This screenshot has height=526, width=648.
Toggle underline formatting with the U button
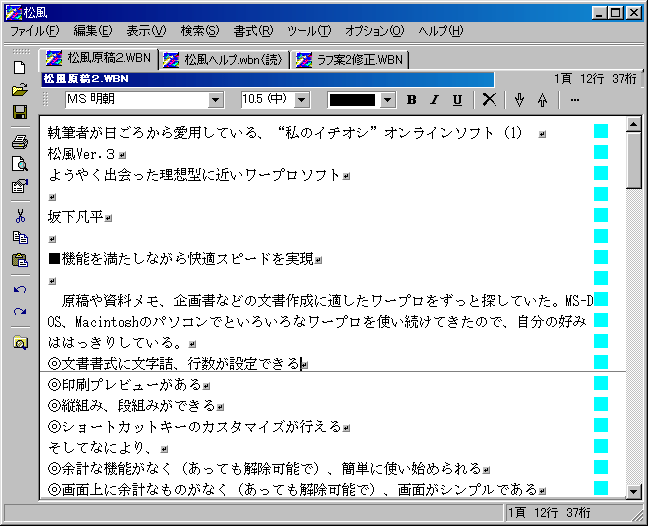point(457,100)
